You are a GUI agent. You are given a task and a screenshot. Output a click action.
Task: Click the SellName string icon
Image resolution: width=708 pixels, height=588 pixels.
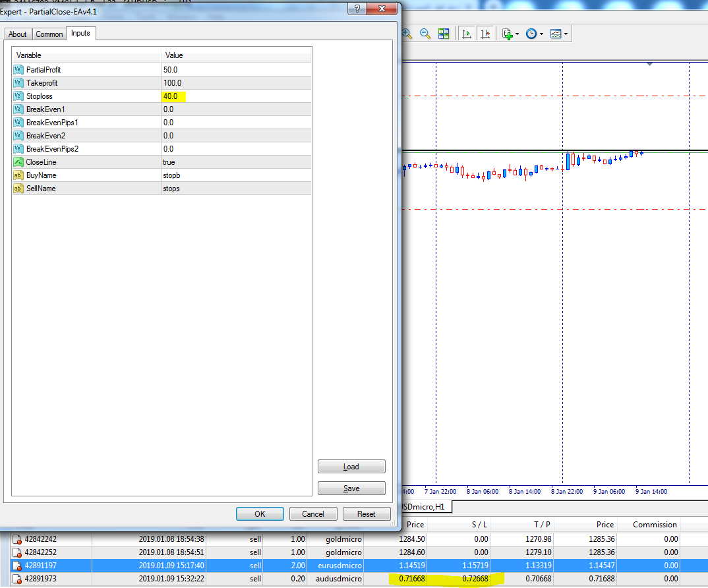tap(18, 189)
